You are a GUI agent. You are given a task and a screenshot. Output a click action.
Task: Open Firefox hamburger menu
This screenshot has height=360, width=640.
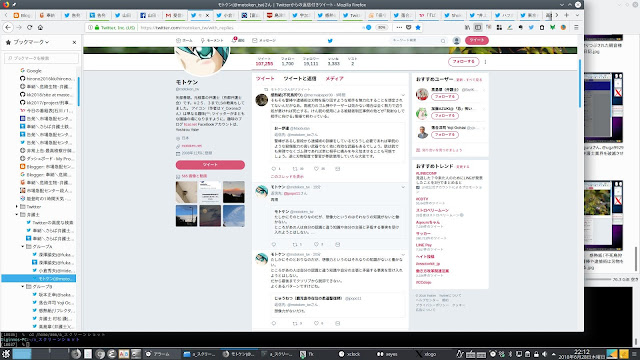click(576, 27)
